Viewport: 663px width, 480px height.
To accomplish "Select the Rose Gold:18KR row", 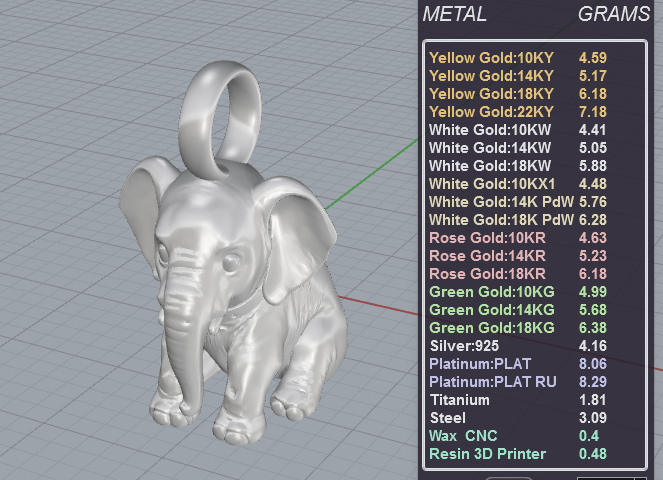I will tap(518, 274).
